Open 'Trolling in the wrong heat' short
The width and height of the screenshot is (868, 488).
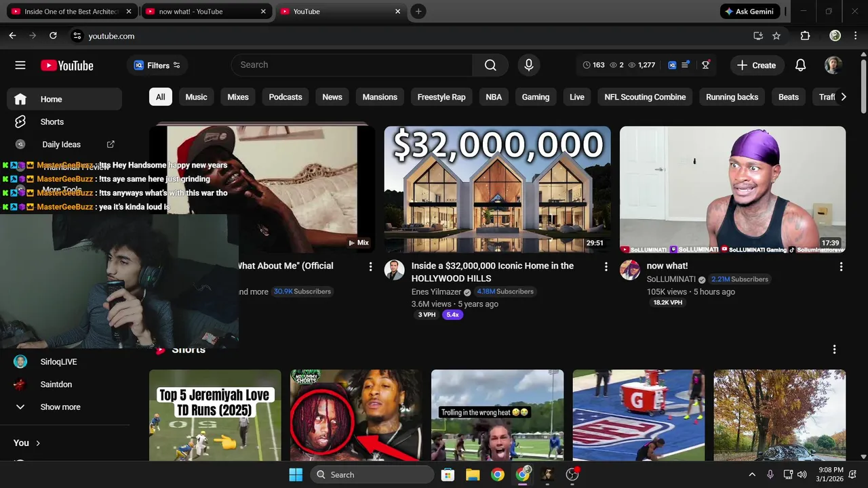pyautogui.click(x=497, y=415)
